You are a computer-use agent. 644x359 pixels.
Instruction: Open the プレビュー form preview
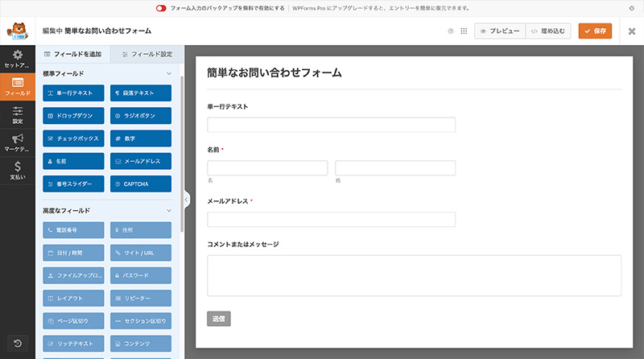click(499, 31)
